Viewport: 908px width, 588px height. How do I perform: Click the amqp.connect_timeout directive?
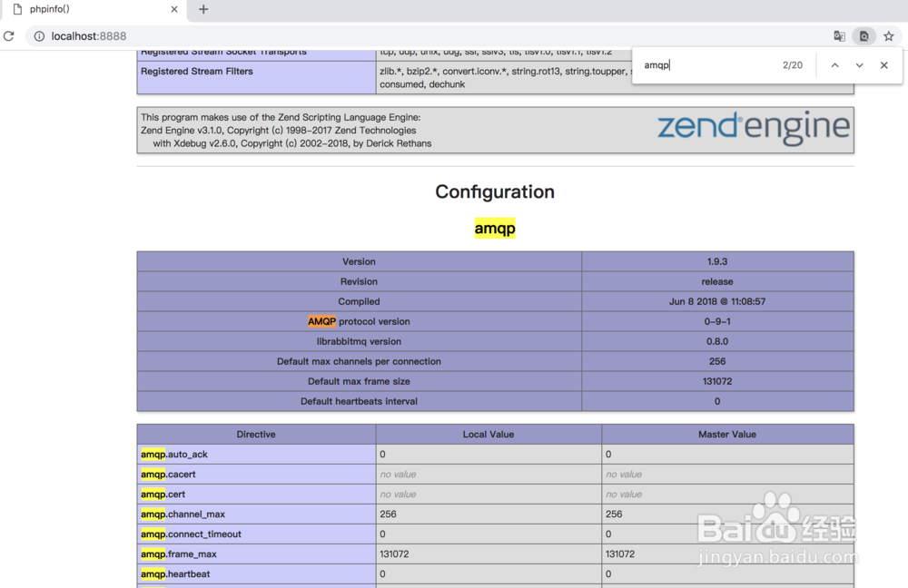pos(191,534)
